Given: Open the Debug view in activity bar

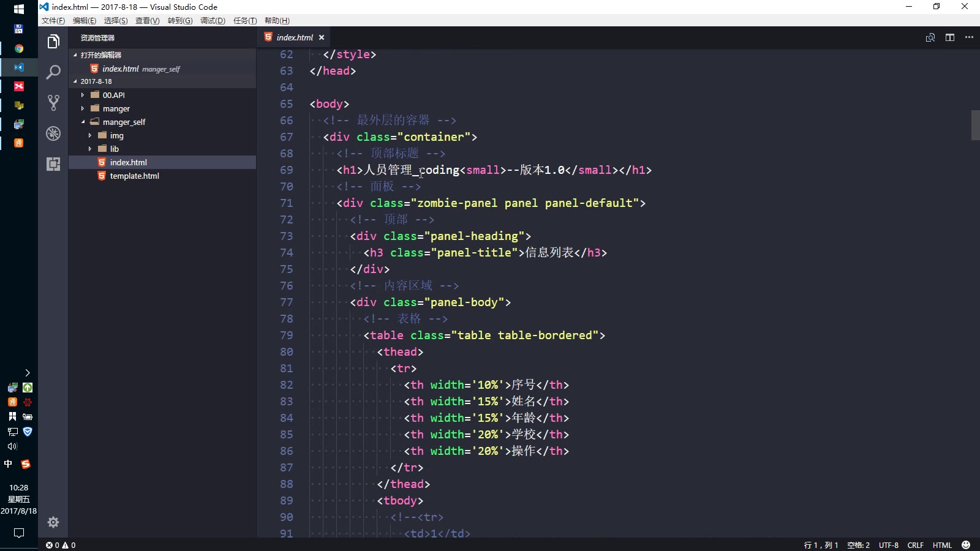Looking at the screenshot, I should (53, 133).
